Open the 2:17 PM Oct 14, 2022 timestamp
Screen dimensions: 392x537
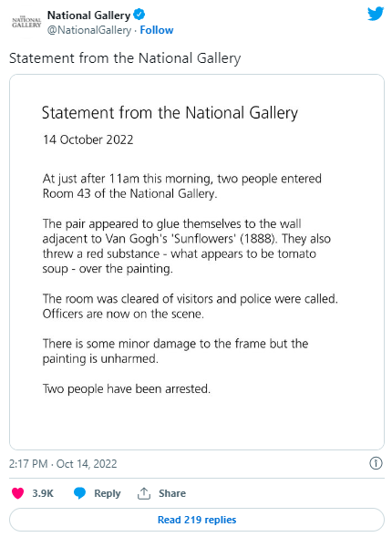tap(63, 464)
